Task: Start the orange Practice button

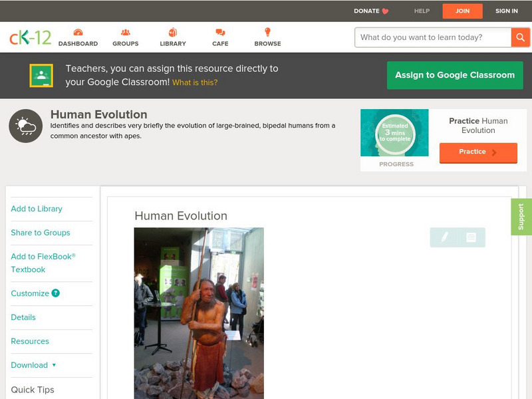Action: (x=477, y=152)
